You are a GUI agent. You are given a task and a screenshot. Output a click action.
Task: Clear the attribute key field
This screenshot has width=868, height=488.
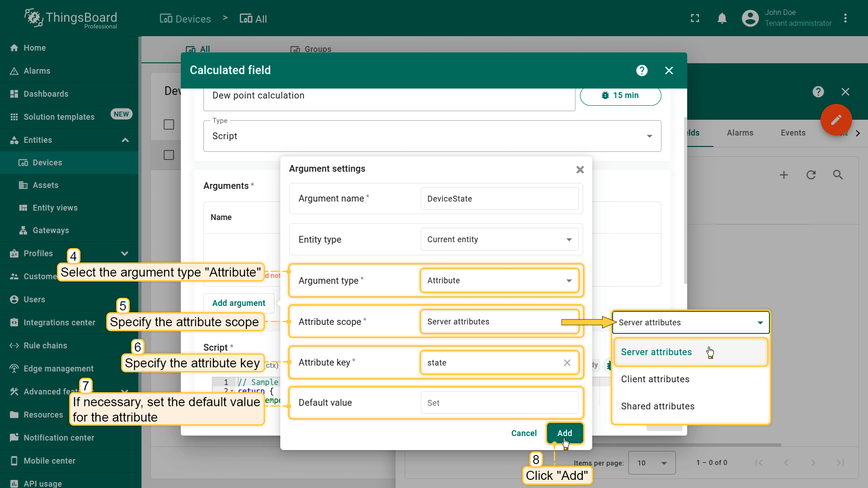point(567,363)
